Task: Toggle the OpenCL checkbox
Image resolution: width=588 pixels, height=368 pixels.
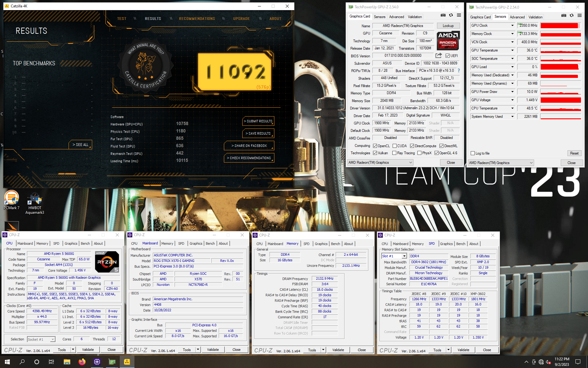Action: point(375,146)
